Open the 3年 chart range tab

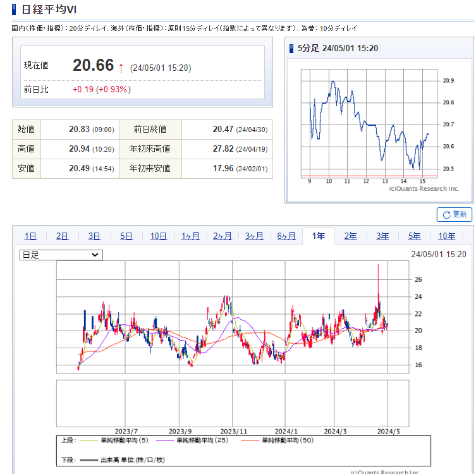coord(382,236)
